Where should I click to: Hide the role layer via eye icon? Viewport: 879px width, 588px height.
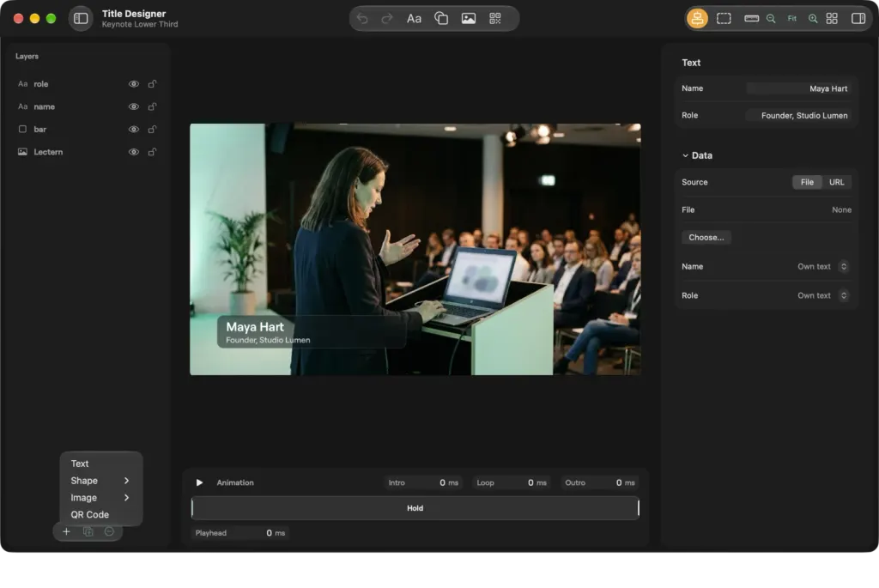pyautogui.click(x=133, y=84)
